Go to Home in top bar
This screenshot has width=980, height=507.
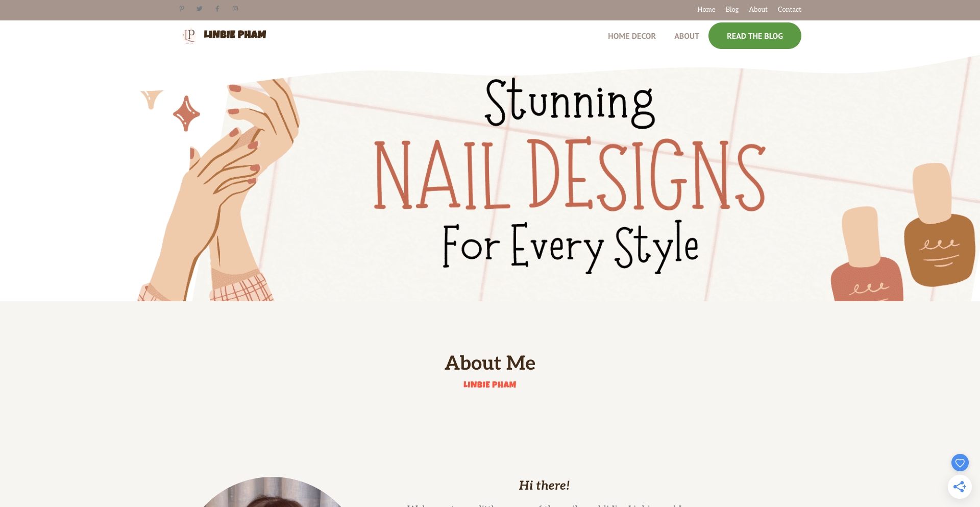click(x=706, y=9)
